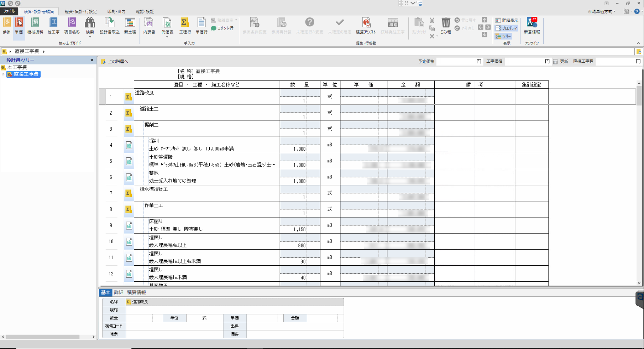Click the screen mirroring monitor icon

pyautogui.click(x=420, y=3)
